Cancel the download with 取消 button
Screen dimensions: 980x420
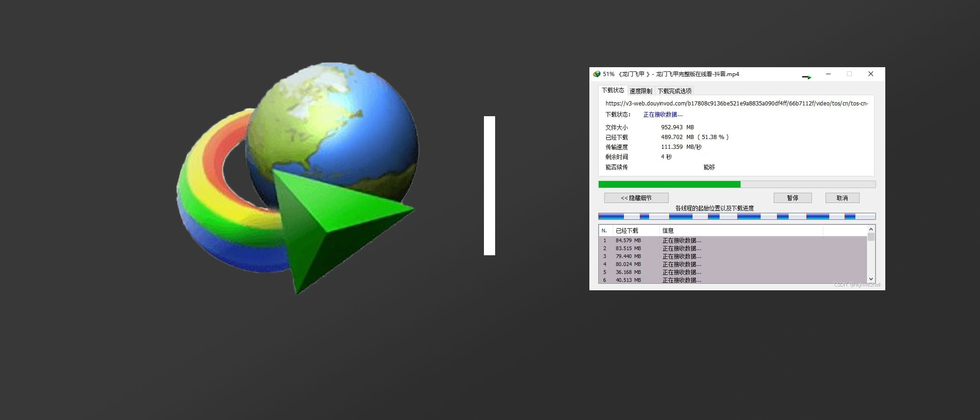(842, 198)
